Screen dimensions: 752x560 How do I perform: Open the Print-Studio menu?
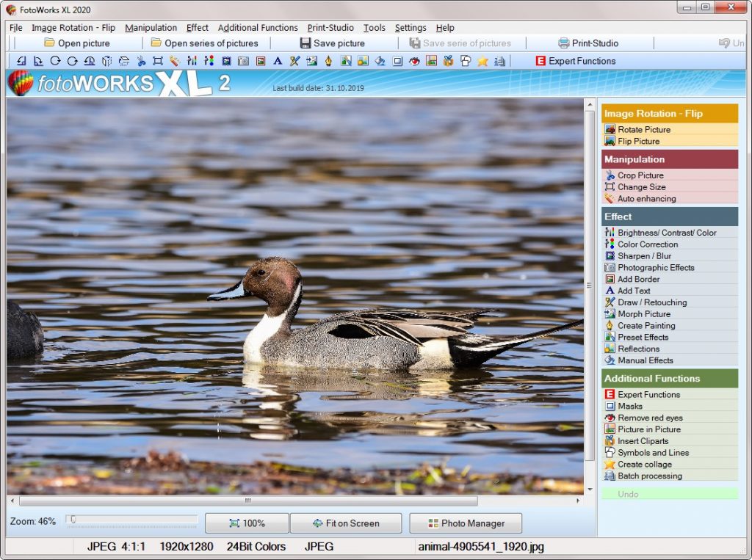coord(330,27)
